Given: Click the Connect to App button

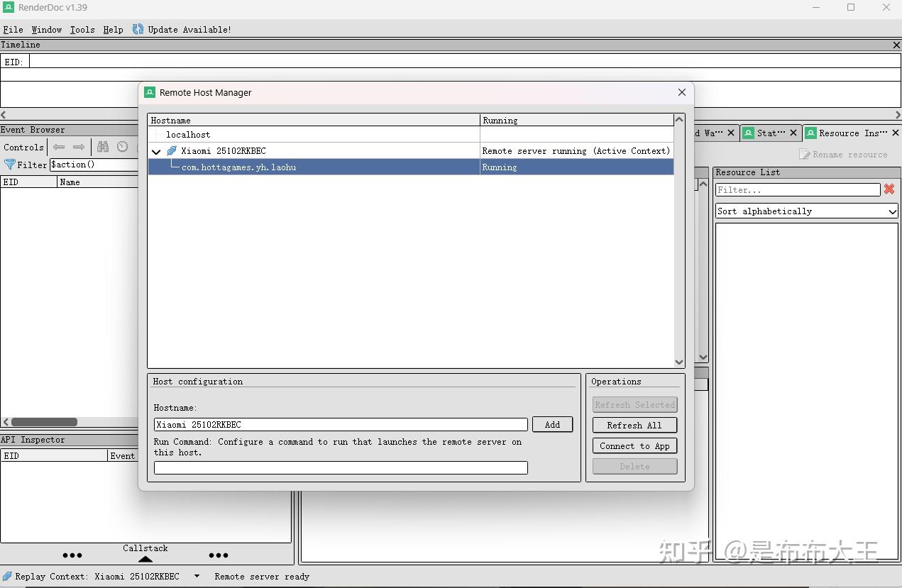Looking at the screenshot, I should (634, 445).
